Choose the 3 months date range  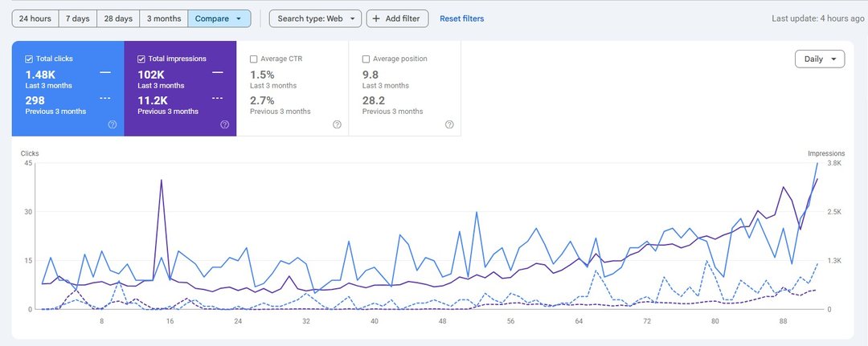click(163, 18)
